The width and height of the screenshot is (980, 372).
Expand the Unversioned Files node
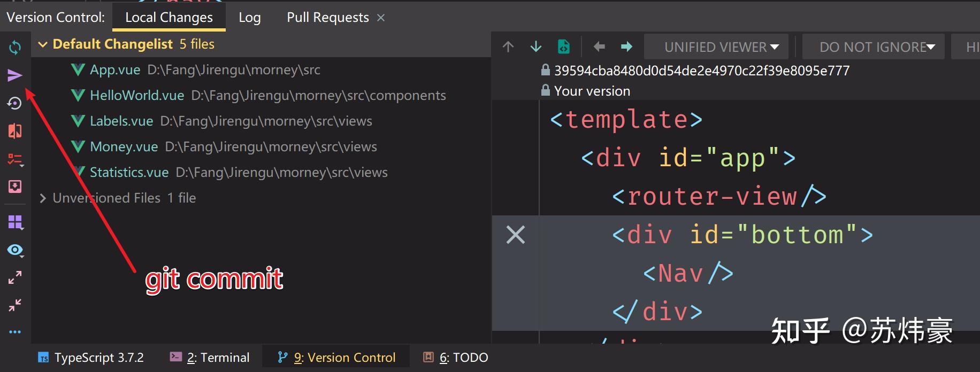tap(43, 198)
